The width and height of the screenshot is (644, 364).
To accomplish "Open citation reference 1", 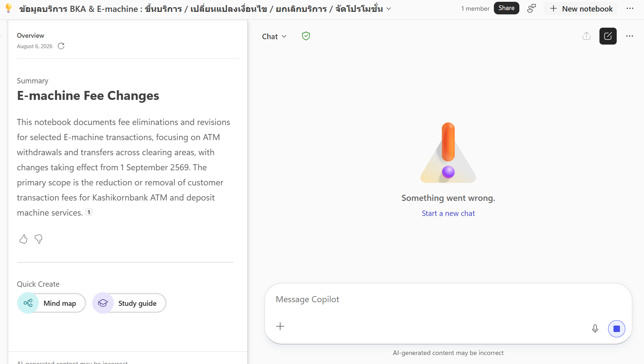I will click(89, 212).
